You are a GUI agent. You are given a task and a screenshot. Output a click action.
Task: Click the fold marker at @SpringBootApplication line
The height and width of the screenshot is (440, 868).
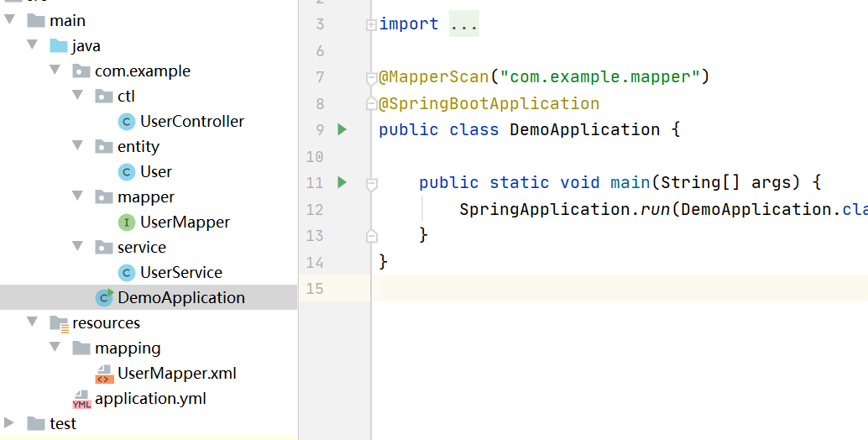371,103
